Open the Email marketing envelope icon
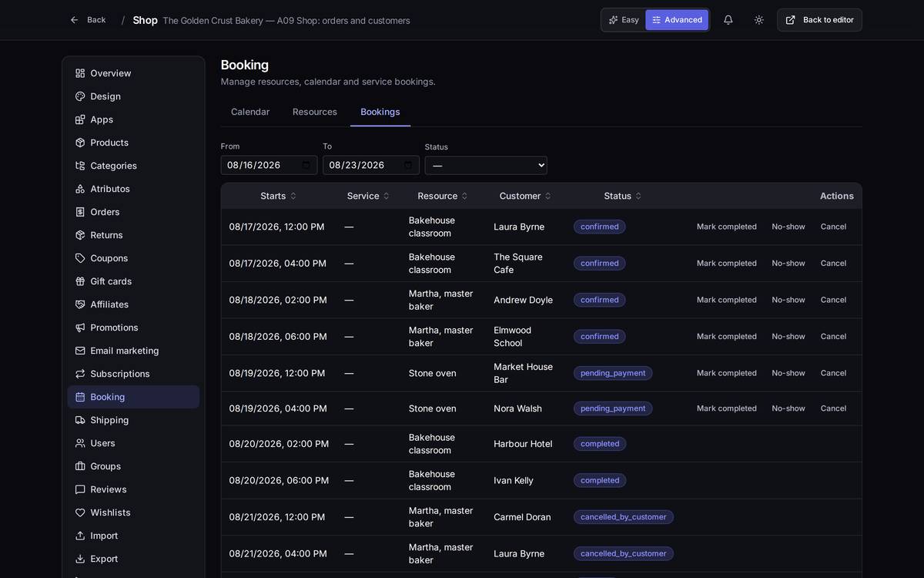Viewport: 924px width, 578px height. [80, 351]
